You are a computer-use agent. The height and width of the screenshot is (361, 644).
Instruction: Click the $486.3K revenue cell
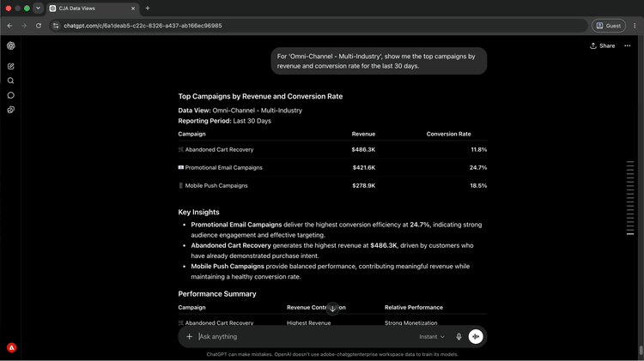pyautogui.click(x=363, y=150)
